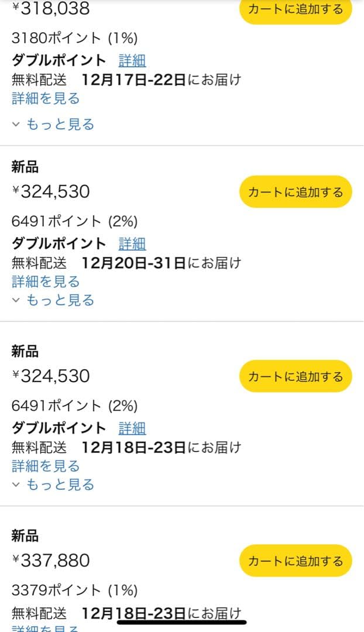The height and width of the screenshot is (632, 364).
Task: Expand もっと見る under the second ¥324,530 offer
Action: (59, 485)
